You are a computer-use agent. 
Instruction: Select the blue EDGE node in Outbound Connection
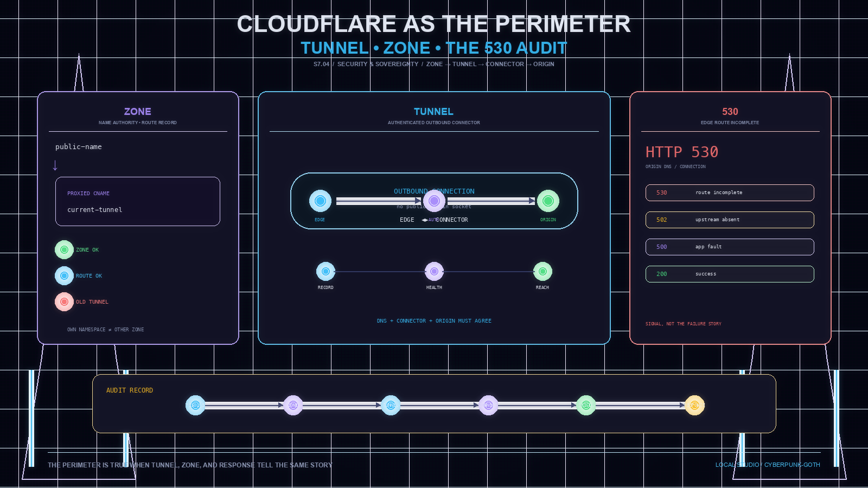tap(320, 201)
